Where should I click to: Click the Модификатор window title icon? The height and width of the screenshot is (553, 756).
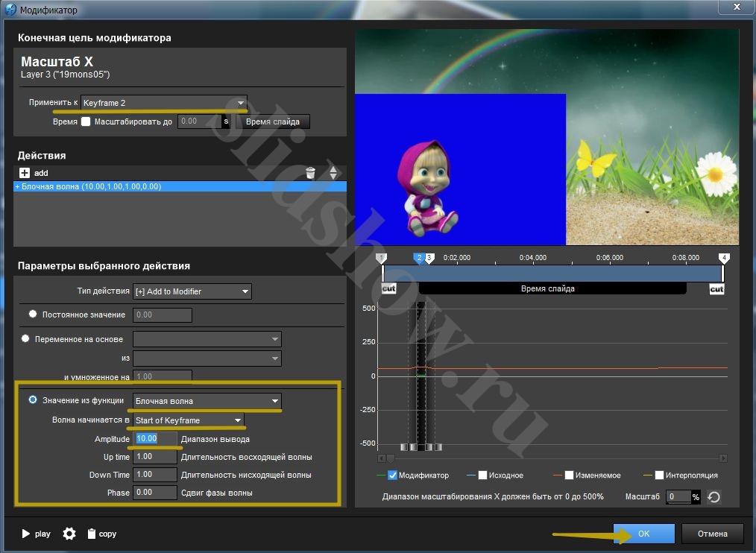(x=10, y=9)
